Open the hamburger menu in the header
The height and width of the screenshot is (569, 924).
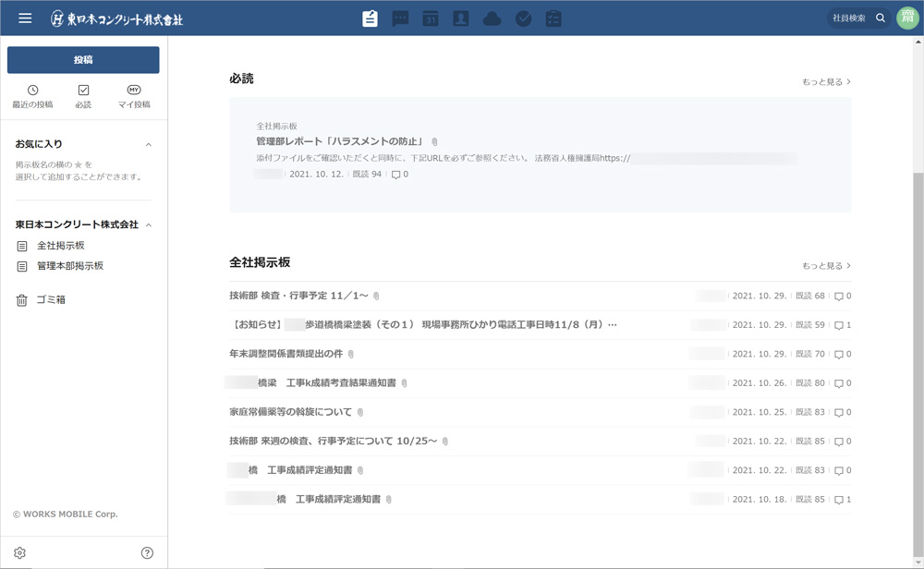click(x=25, y=18)
